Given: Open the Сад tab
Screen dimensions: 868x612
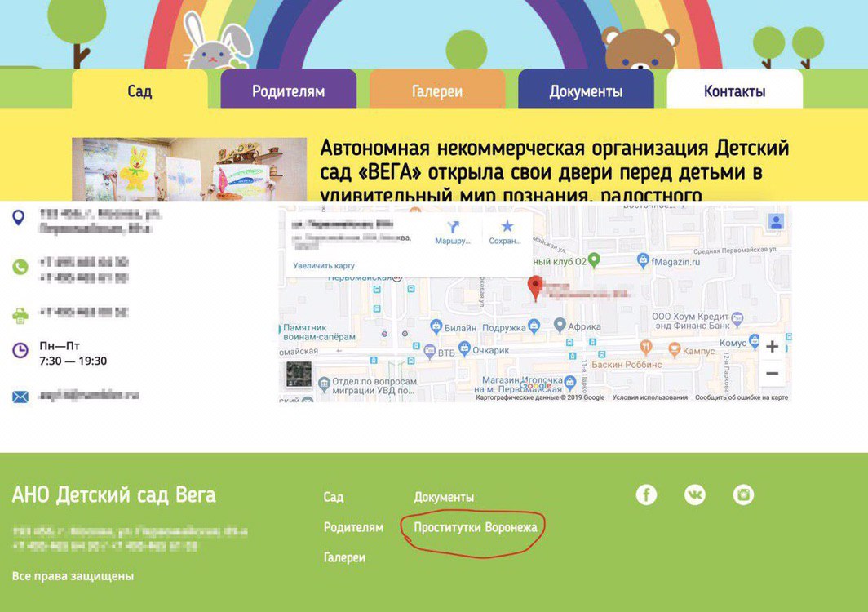Looking at the screenshot, I should tap(139, 90).
